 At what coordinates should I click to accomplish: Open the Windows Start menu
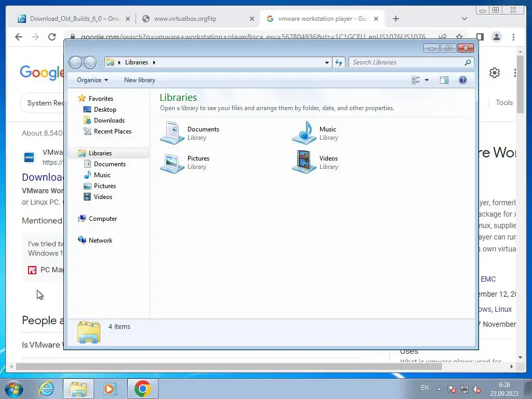14,389
